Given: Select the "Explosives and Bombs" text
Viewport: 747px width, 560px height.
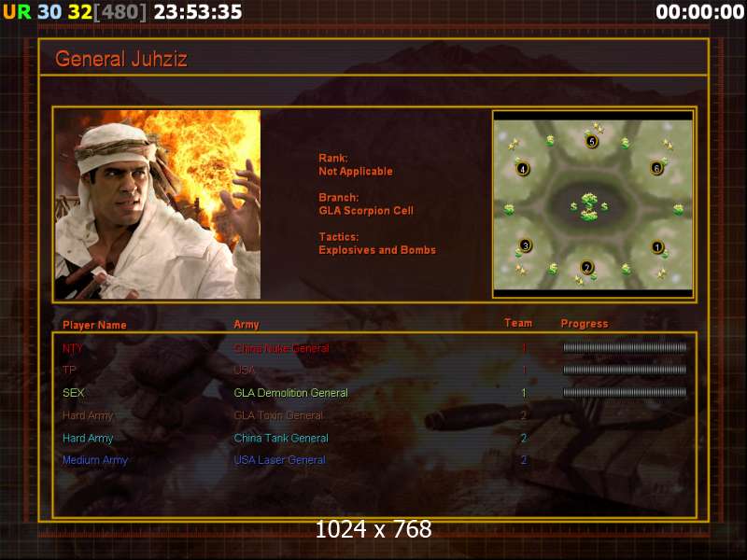Looking at the screenshot, I should point(377,250).
